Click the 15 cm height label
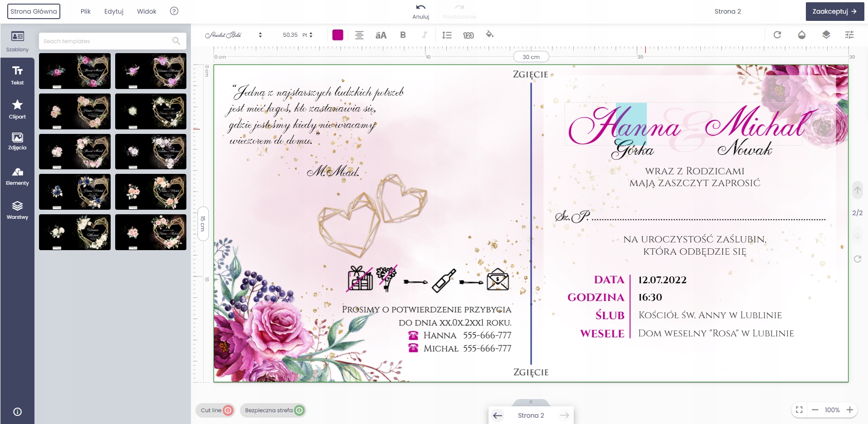 click(x=203, y=224)
